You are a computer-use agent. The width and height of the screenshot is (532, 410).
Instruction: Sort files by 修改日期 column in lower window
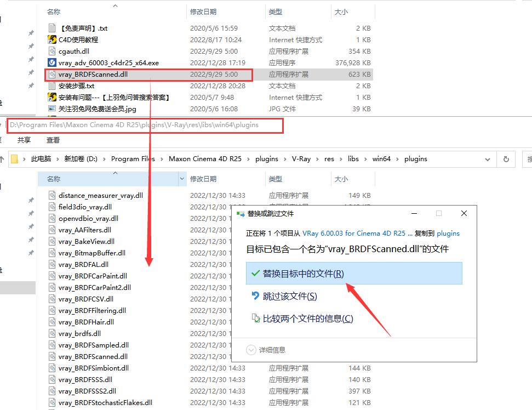[203, 179]
